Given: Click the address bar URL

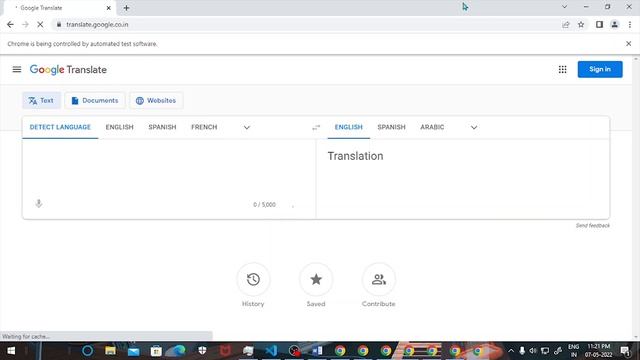Looking at the screenshot, I should [97, 24].
